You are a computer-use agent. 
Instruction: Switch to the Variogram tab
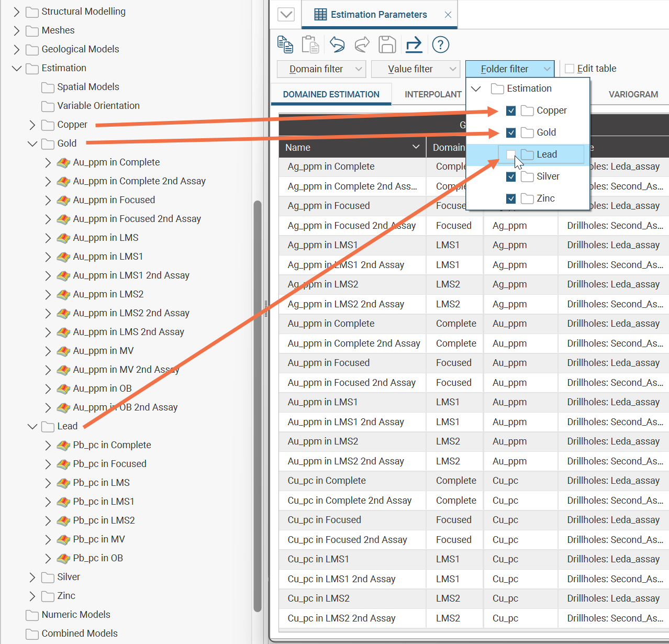(633, 94)
